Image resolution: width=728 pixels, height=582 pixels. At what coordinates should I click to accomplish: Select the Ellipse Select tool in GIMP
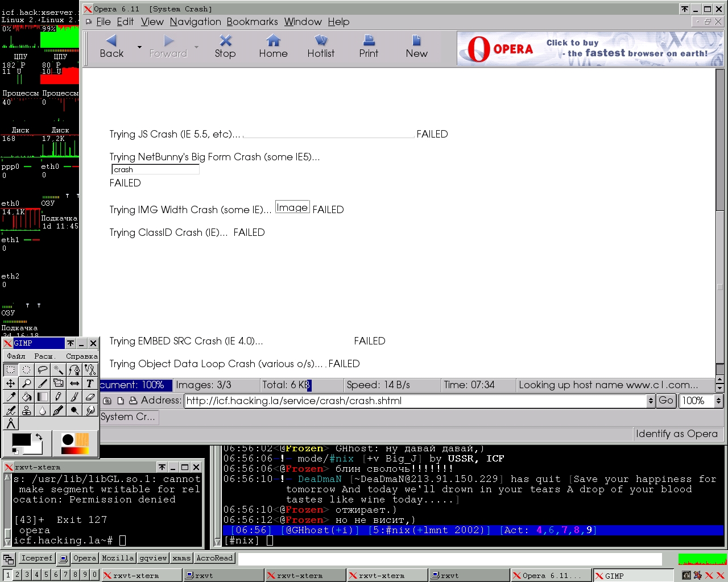[x=26, y=369]
